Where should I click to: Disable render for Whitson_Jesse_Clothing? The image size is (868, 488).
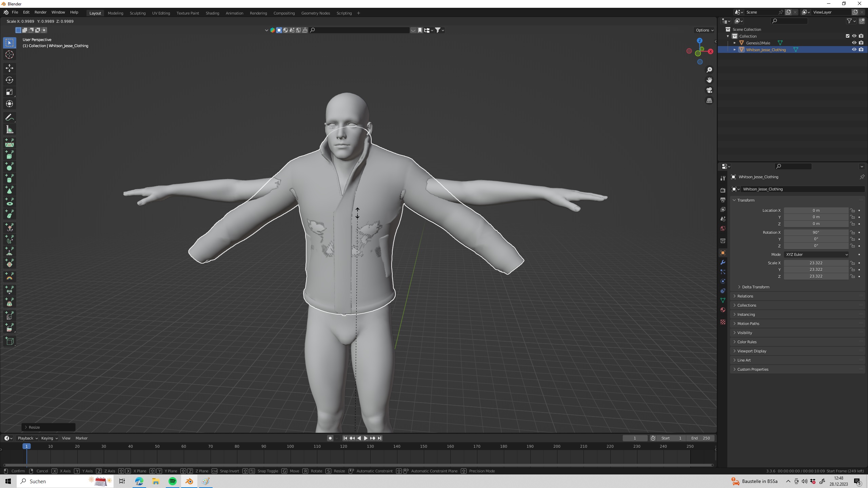[861, 49]
